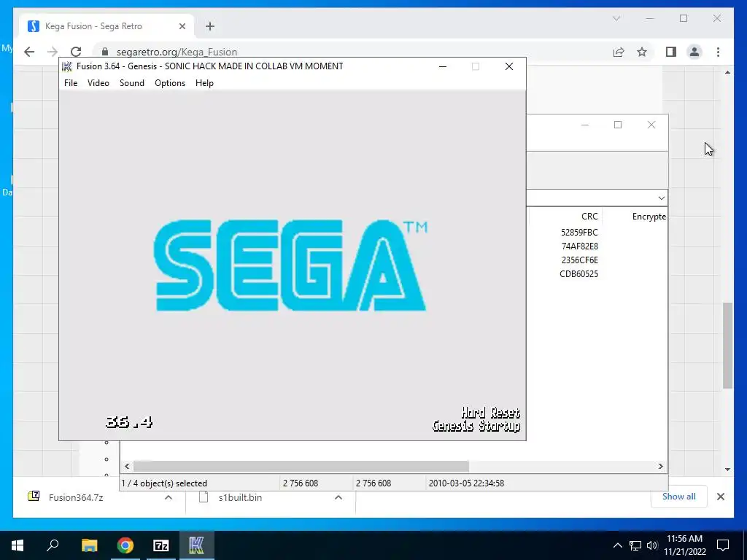This screenshot has width=747, height=560.
Task: Open s1built.bin download item
Action: [x=240, y=497]
